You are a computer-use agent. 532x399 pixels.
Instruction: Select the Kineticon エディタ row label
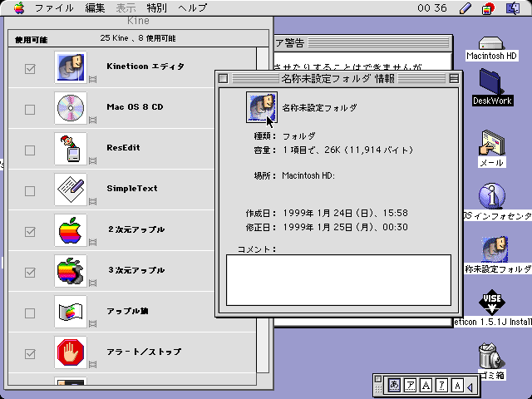(145, 66)
